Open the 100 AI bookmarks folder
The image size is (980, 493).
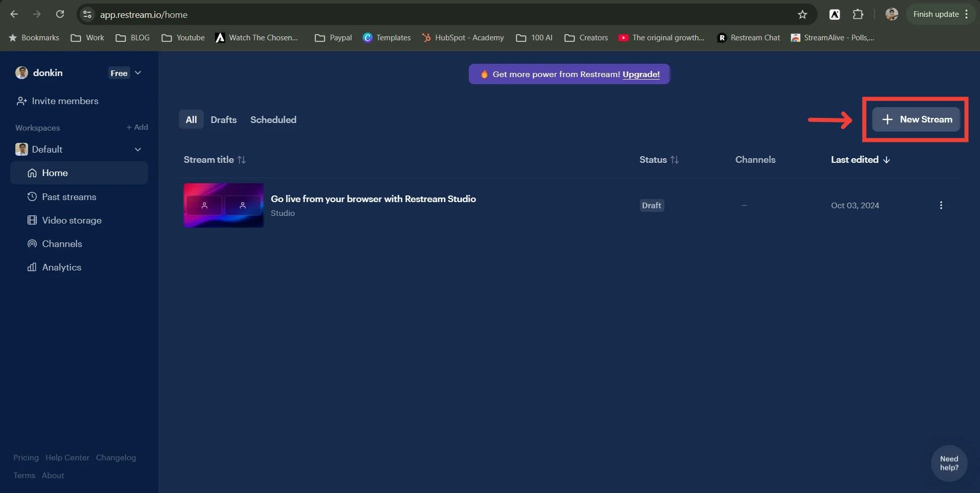coord(535,38)
